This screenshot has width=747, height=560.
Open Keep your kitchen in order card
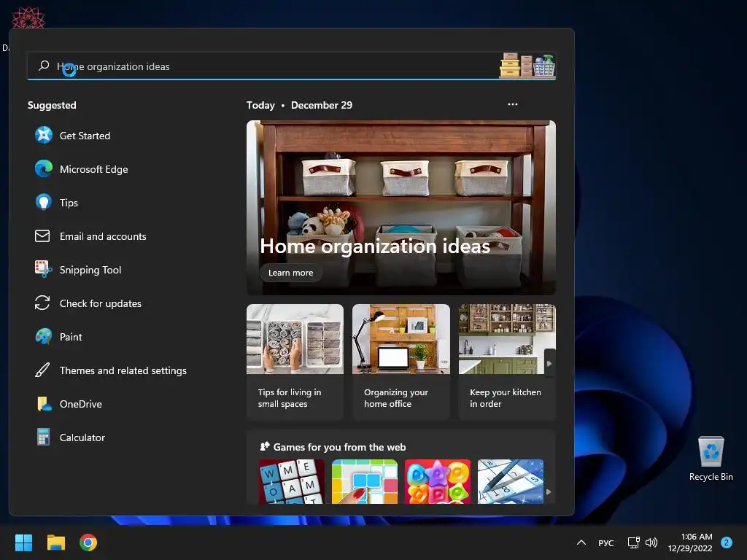(507, 362)
